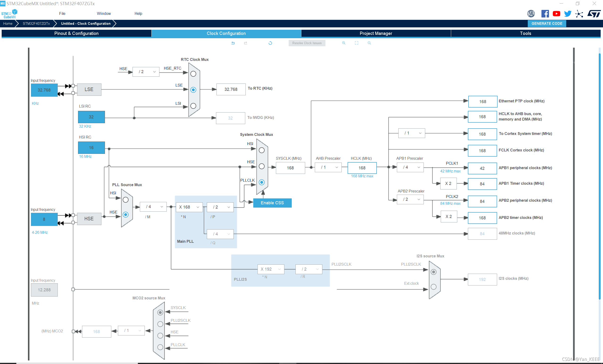Image resolution: width=603 pixels, height=364 pixels.
Task: Open the YouTube icon link
Action: [556, 14]
